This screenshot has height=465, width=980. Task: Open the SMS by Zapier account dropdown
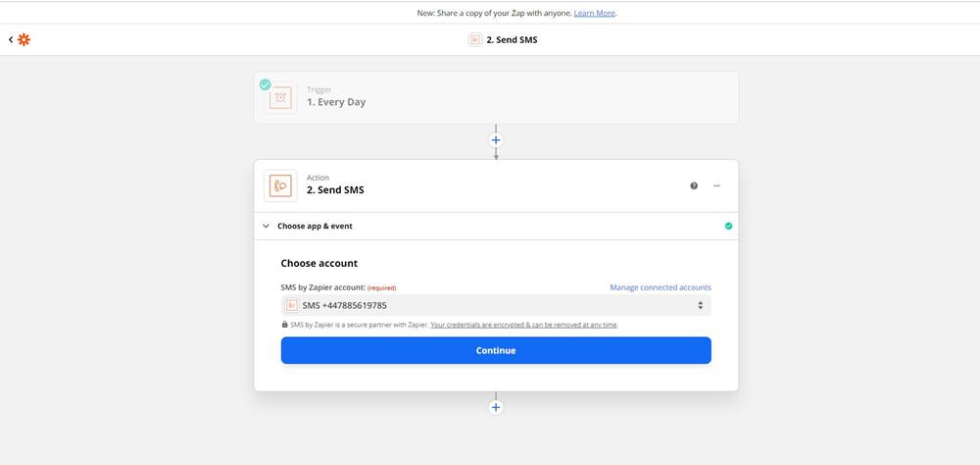[x=496, y=305]
